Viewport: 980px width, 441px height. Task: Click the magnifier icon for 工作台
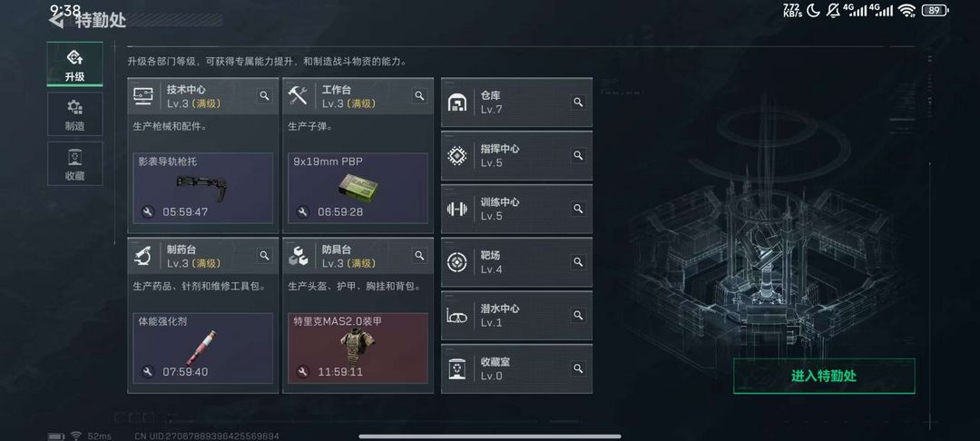point(419,95)
